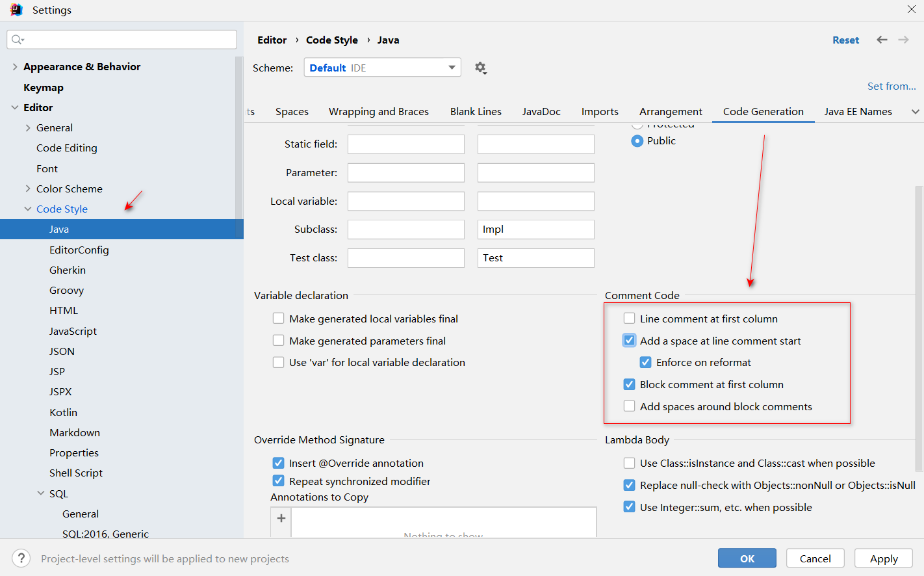Click the help question mark icon
This screenshot has height=576, width=924.
pyautogui.click(x=21, y=558)
